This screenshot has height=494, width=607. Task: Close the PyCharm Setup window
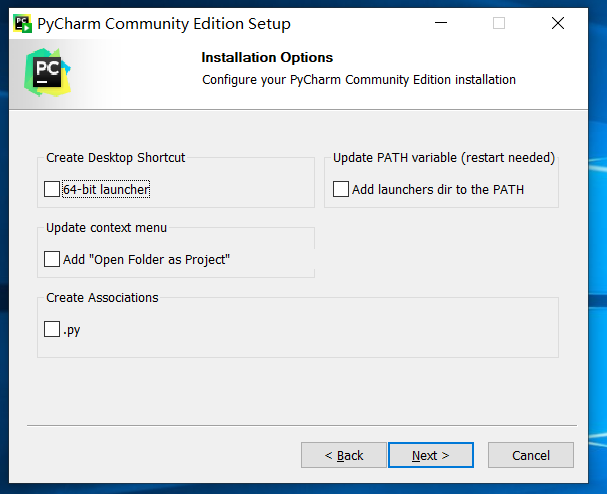(x=557, y=23)
